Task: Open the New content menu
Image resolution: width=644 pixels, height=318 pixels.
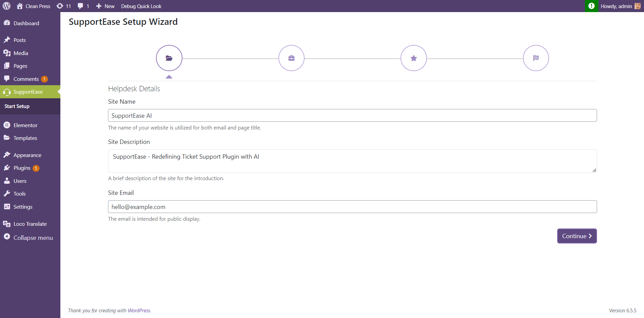Action: 105,6
